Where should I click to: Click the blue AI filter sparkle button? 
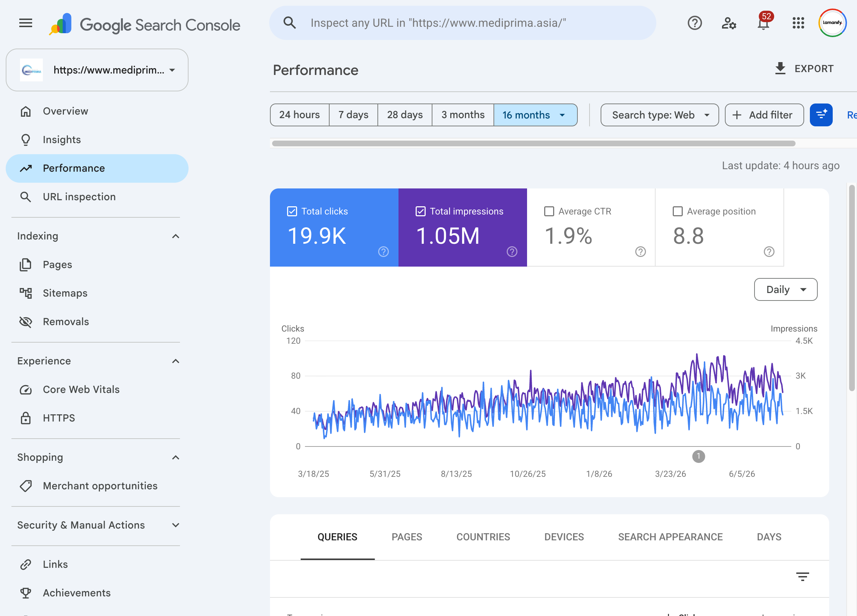821,115
